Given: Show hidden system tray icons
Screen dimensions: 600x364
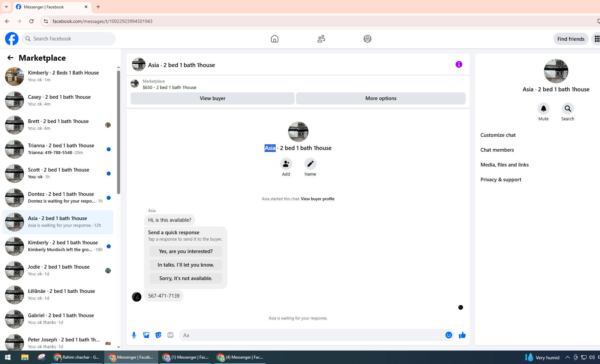Looking at the screenshot, I should (x=567, y=357).
